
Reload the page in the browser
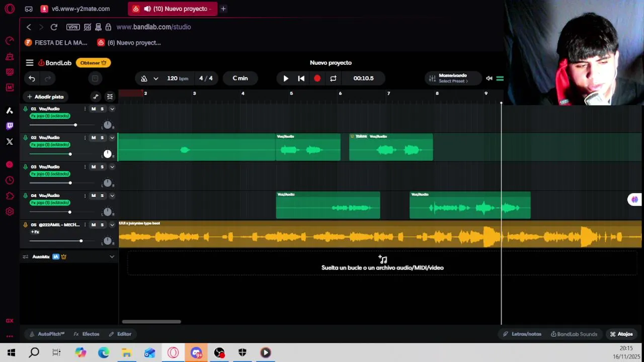pos(54,27)
